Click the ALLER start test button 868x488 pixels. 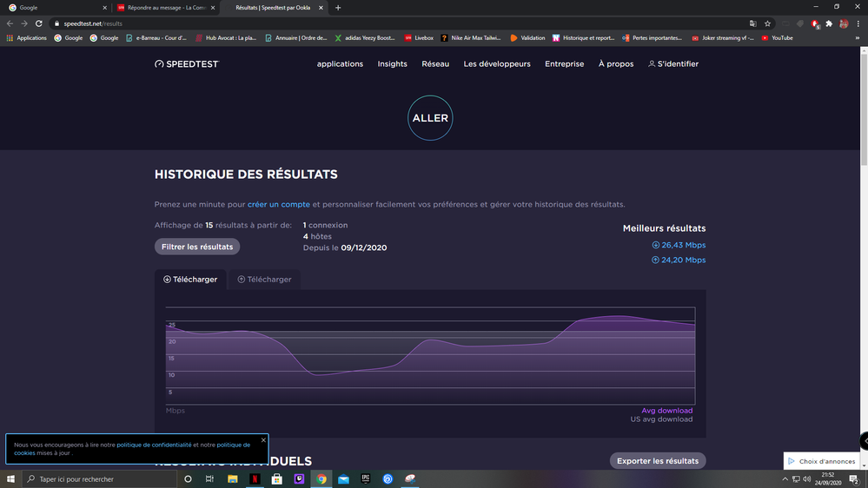pos(430,118)
